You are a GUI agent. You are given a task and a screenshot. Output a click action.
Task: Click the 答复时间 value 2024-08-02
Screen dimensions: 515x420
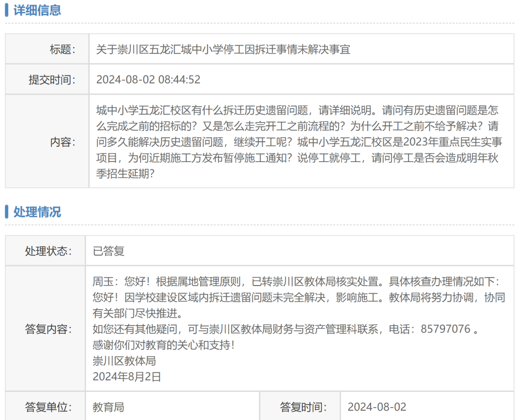[377, 407]
